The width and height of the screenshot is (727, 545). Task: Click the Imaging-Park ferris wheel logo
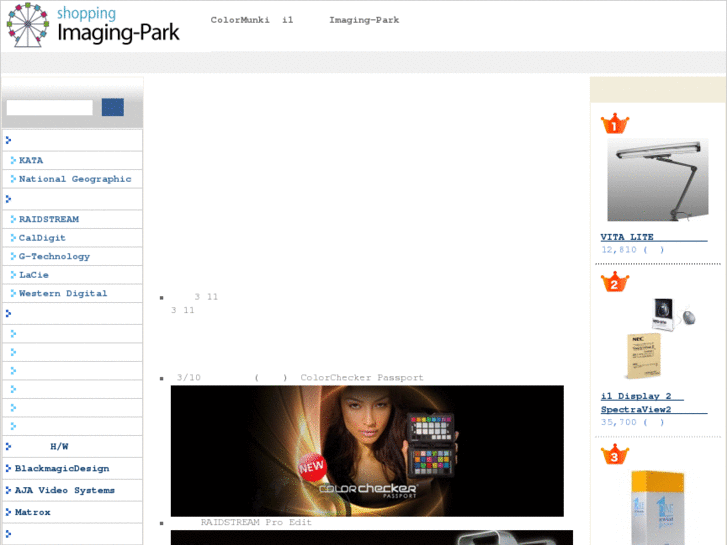[x=28, y=25]
